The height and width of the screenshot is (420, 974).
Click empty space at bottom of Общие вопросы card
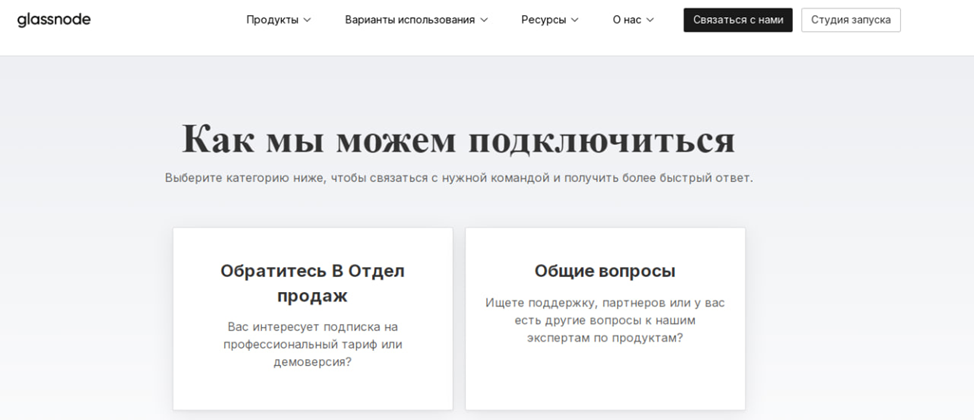[x=604, y=385]
